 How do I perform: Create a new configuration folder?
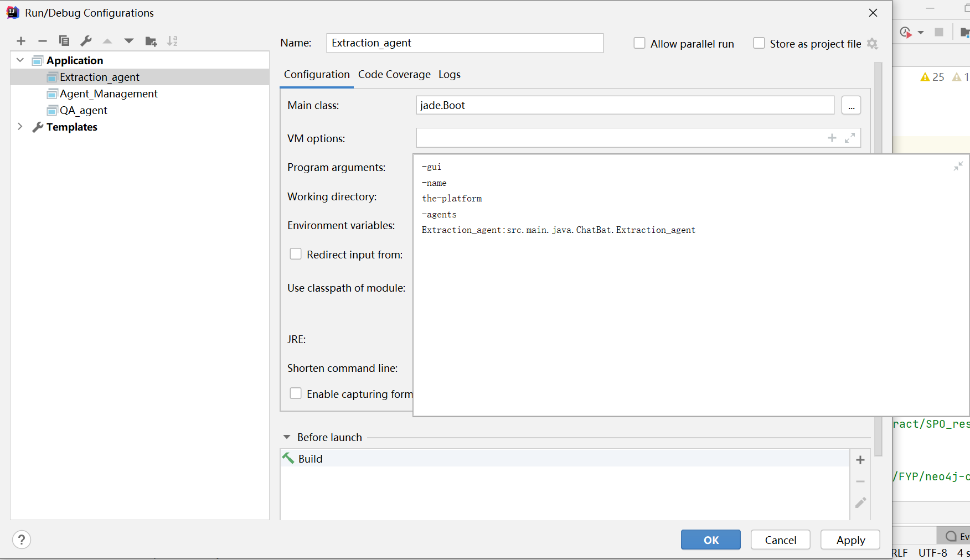pos(151,41)
